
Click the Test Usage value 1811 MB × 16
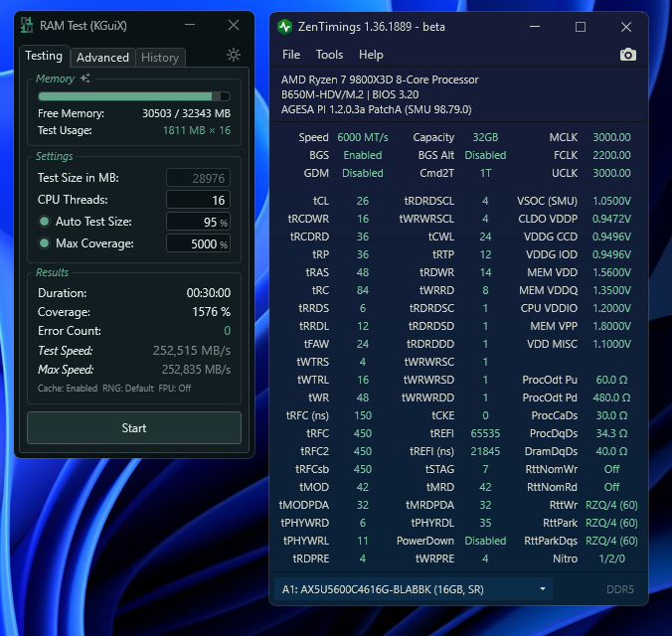(197, 130)
